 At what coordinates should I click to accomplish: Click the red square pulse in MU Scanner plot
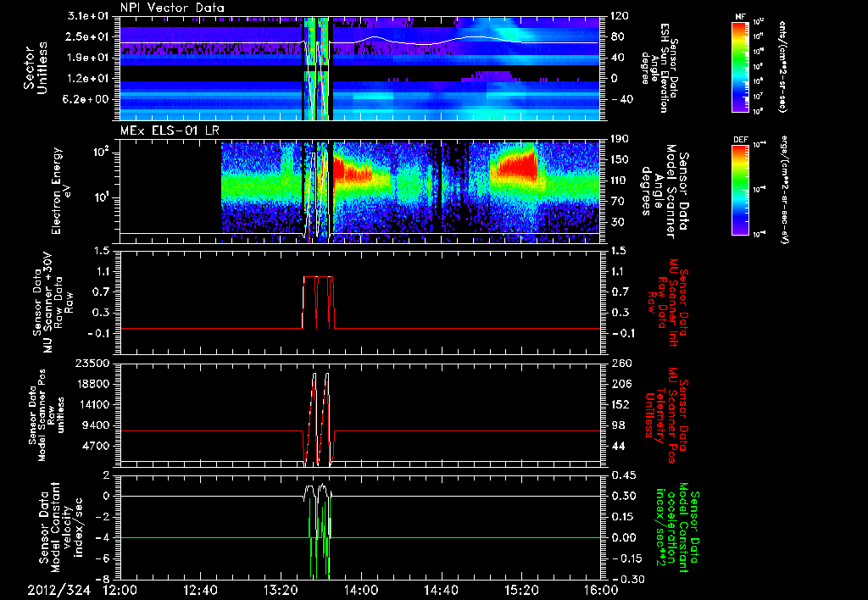click(319, 303)
